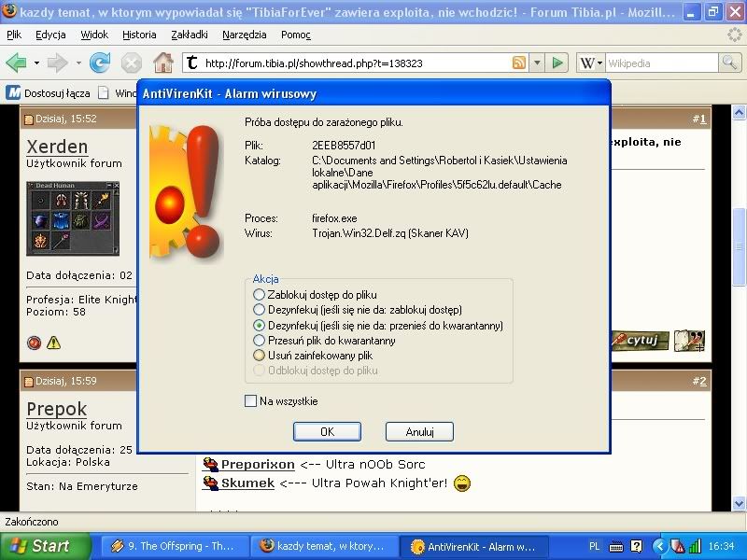Open the Edycja menu
Image resolution: width=747 pixels, height=560 pixels.
click(x=51, y=35)
